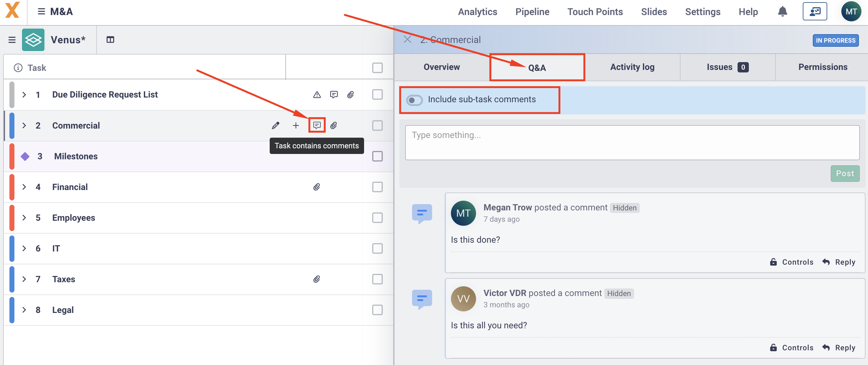The height and width of the screenshot is (365, 868).
Task: Toggle Include sub-task comments switch
Action: coord(414,100)
